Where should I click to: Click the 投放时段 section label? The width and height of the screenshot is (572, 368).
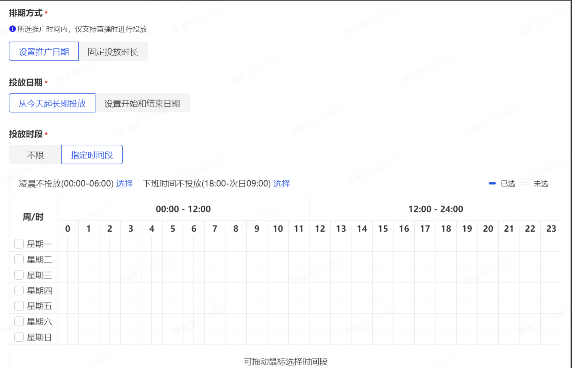(26, 134)
